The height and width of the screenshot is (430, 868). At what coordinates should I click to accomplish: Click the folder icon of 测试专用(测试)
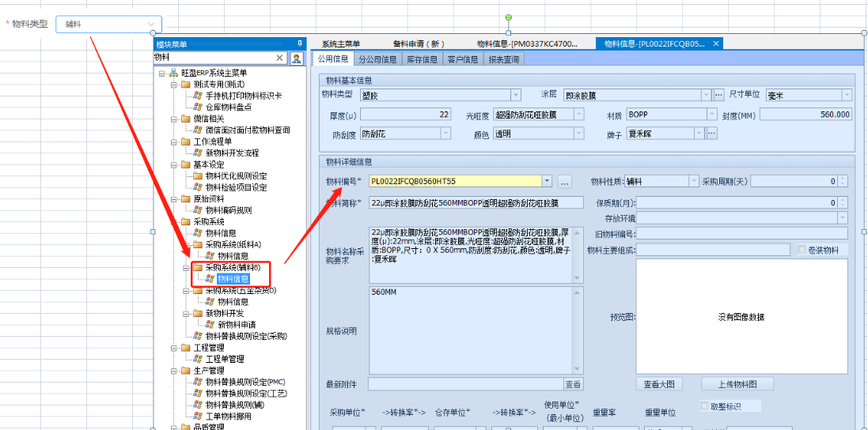(185, 85)
